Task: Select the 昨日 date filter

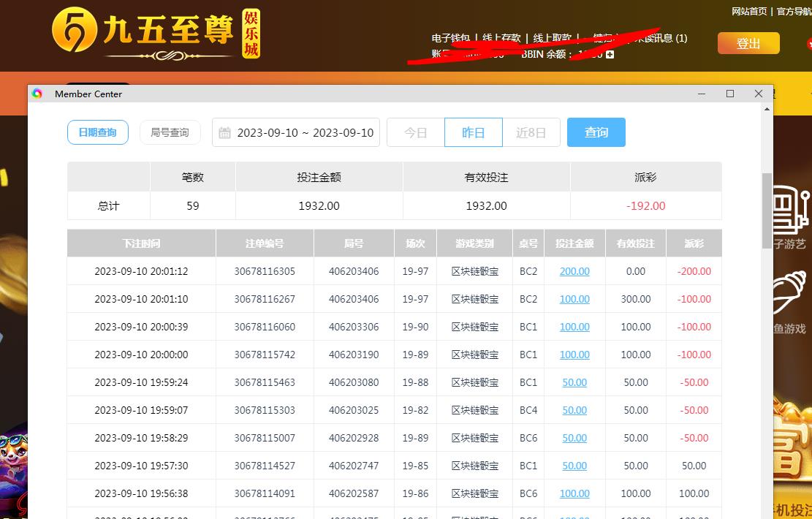Action: [x=474, y=132]
